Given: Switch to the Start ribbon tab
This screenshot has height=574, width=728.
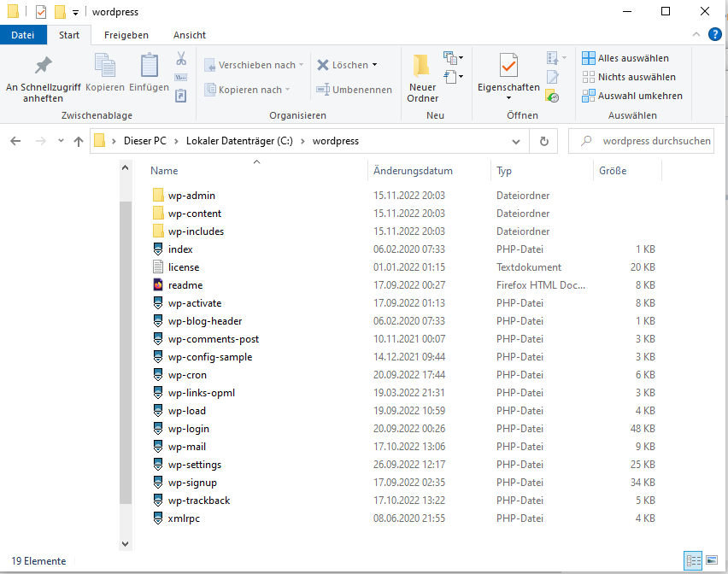Looking at the screenshot, I should (x=68, y=35).
